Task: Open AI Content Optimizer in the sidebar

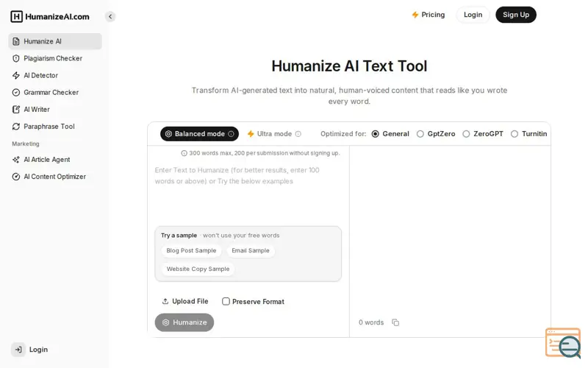Action: [x=55, y=177]
